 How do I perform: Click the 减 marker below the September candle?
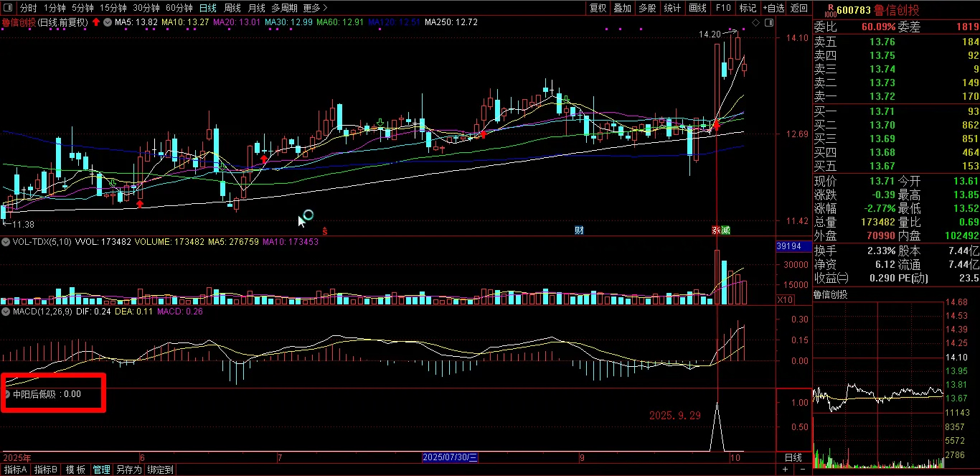tap(725, 230)
